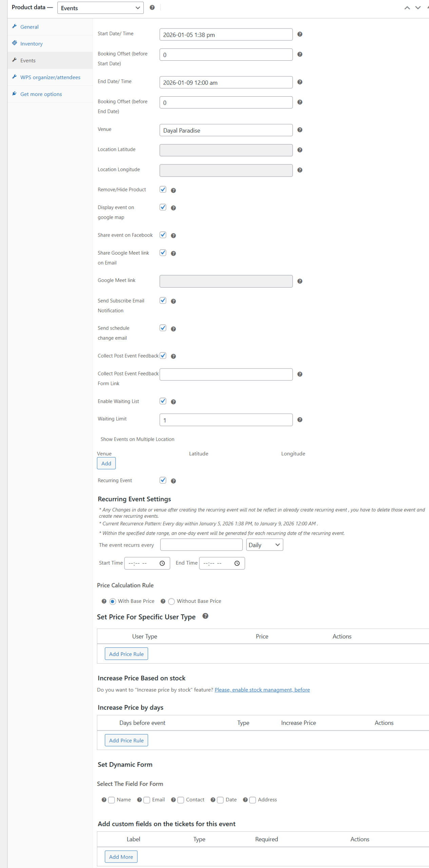The image size is (429, 868).
Task: Click the End Date/Time input field
Action: (x=226, y=82)
